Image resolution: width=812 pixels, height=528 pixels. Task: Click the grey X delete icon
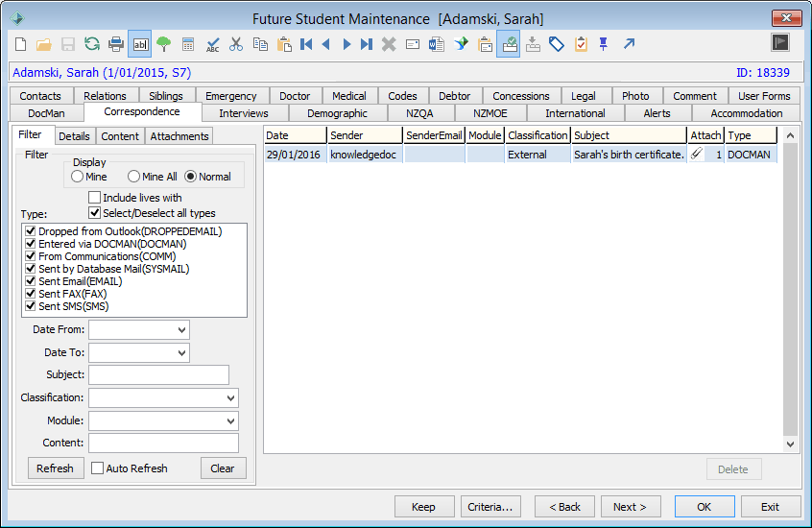coord(389,44)
